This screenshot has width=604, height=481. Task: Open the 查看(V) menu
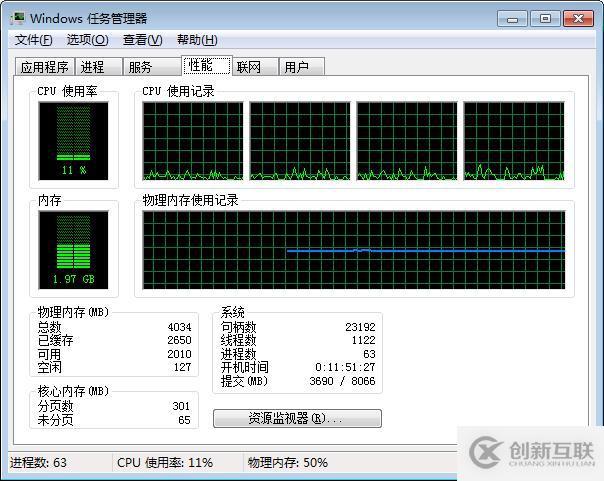coord(143,40)
